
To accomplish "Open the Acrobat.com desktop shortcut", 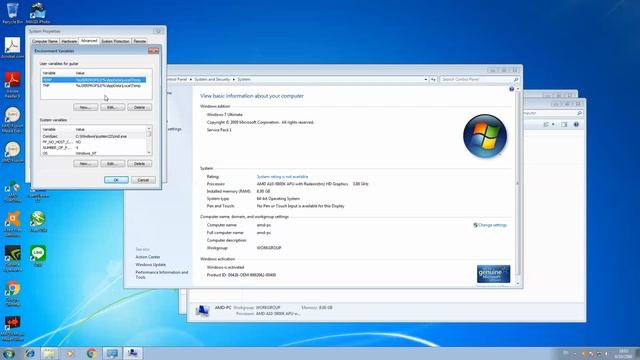I will click(12, 47).
